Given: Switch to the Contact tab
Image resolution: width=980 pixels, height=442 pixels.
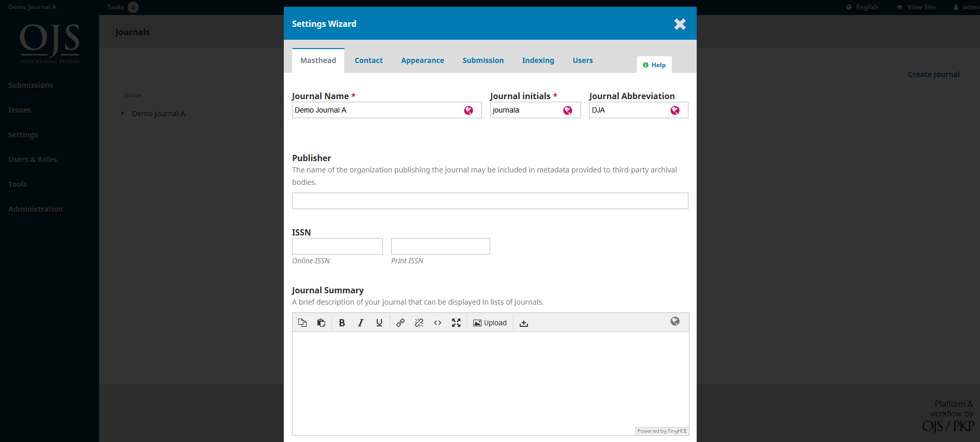Looking at the screenshot, I should (368, 60).
